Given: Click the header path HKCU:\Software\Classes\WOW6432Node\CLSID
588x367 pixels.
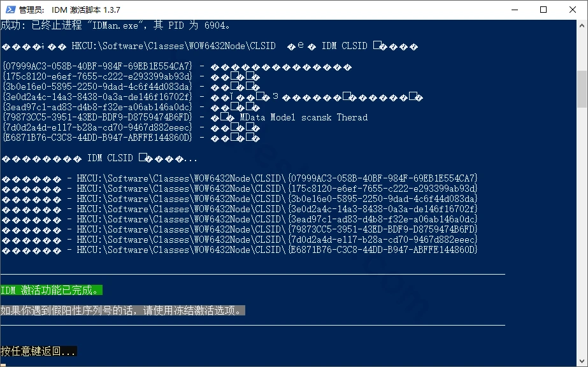Looking at the screenshot, I should coord(174,46).
